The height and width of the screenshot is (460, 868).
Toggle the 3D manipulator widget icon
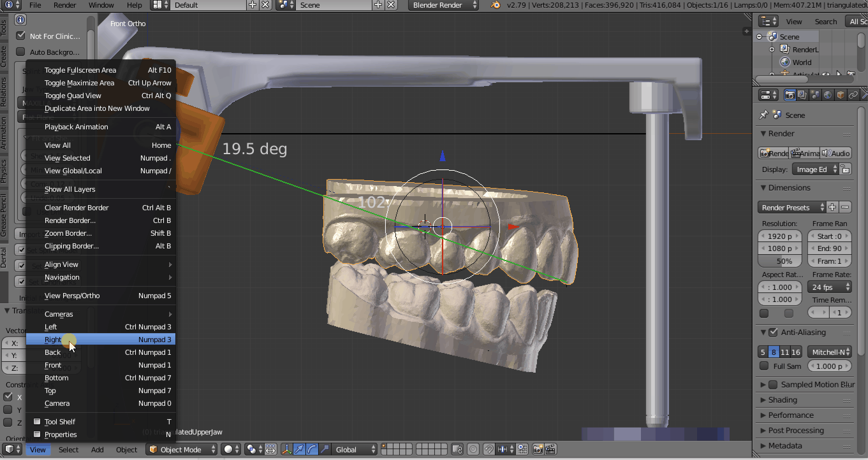tap(287, 449)
